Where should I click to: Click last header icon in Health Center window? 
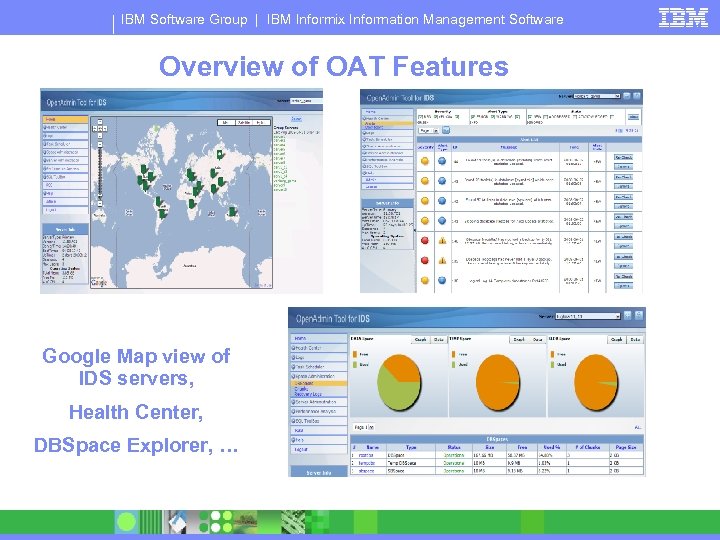coord(637,96)
